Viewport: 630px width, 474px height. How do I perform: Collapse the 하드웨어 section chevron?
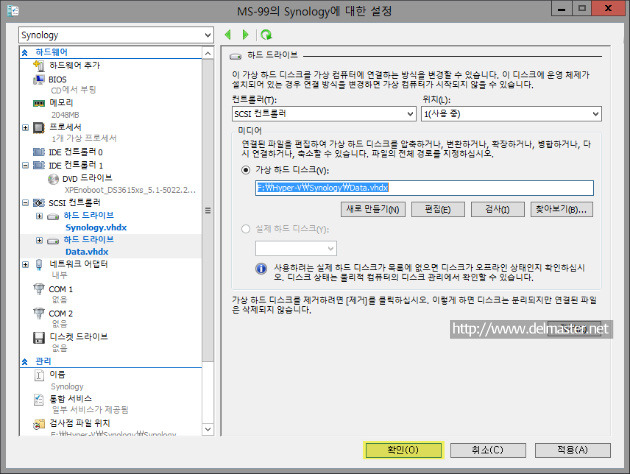pos(25,53)
